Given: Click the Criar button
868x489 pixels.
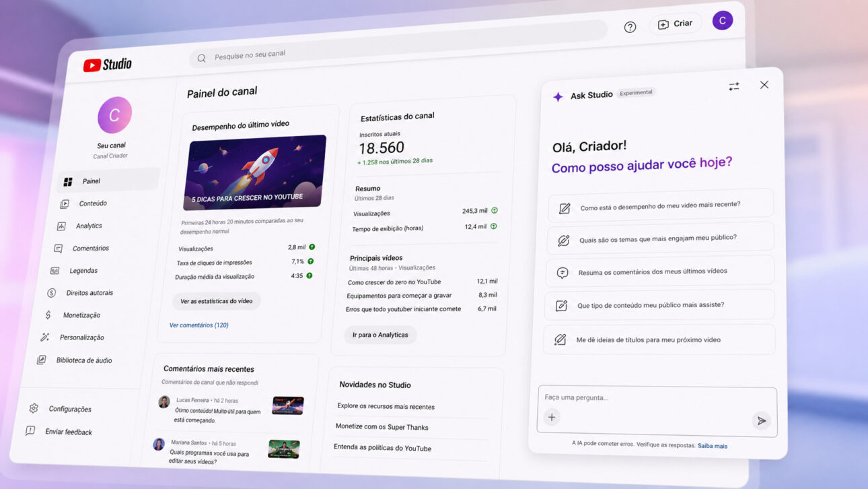Looking at the screenshot, I should (x=676, y=24).
